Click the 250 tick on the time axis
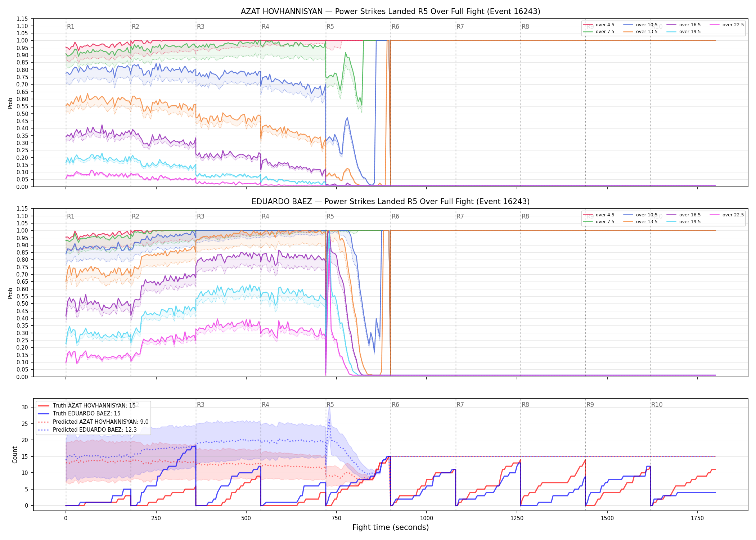 [156, 518]
